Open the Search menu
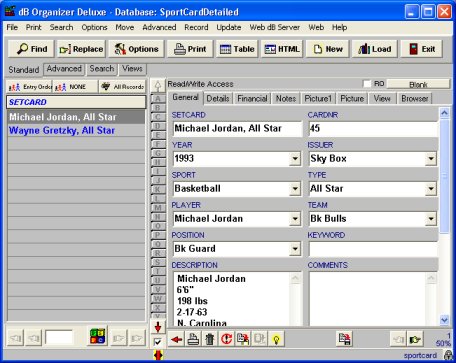 point(61,28)
